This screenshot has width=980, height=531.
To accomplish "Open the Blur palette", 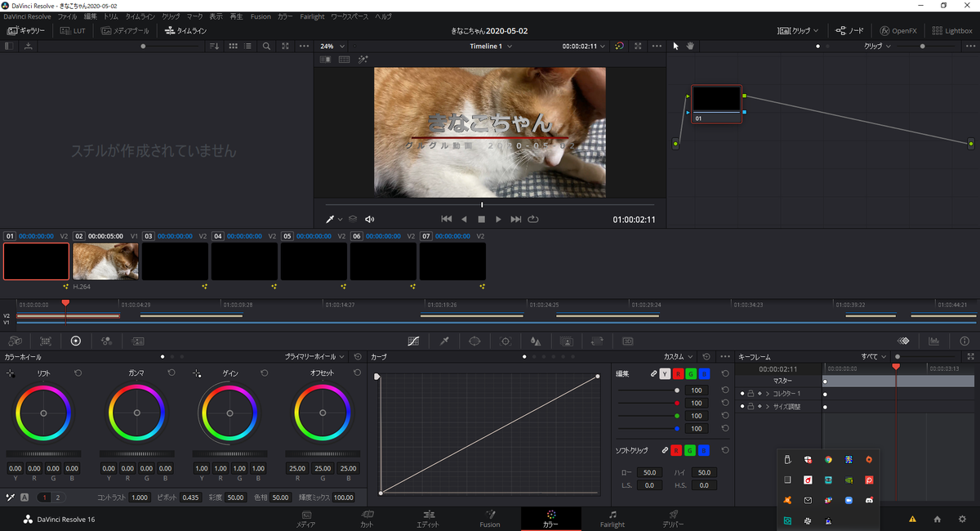I will tap(536, 341).
